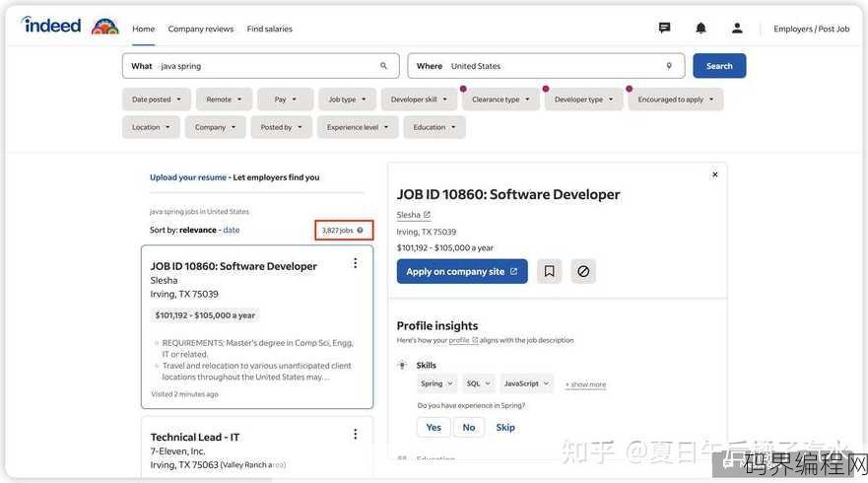Expand the Encouraged to apply filter

[x=675, y=100]
